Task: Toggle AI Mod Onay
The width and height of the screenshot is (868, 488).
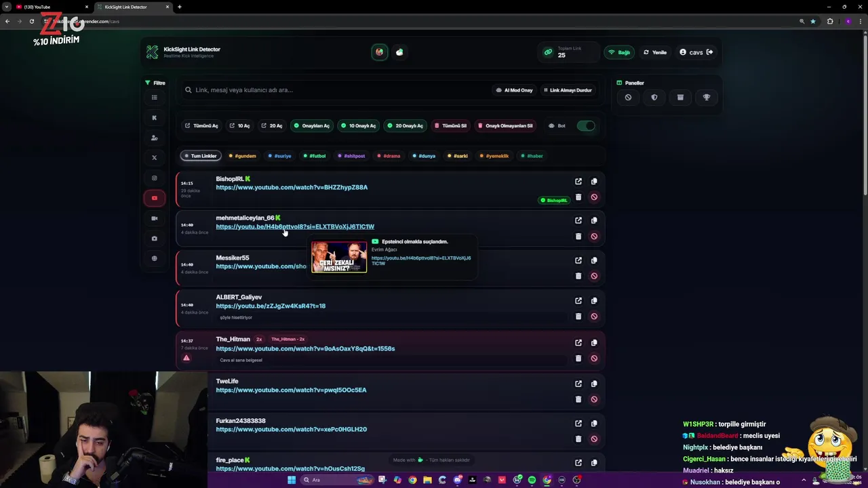Action: tap(514, 90)
